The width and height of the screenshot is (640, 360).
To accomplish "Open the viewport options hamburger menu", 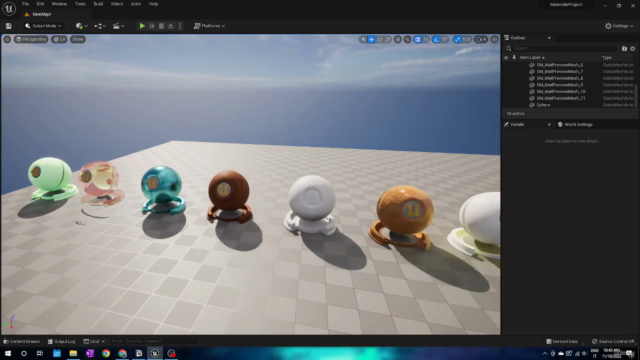I will 7,39.
